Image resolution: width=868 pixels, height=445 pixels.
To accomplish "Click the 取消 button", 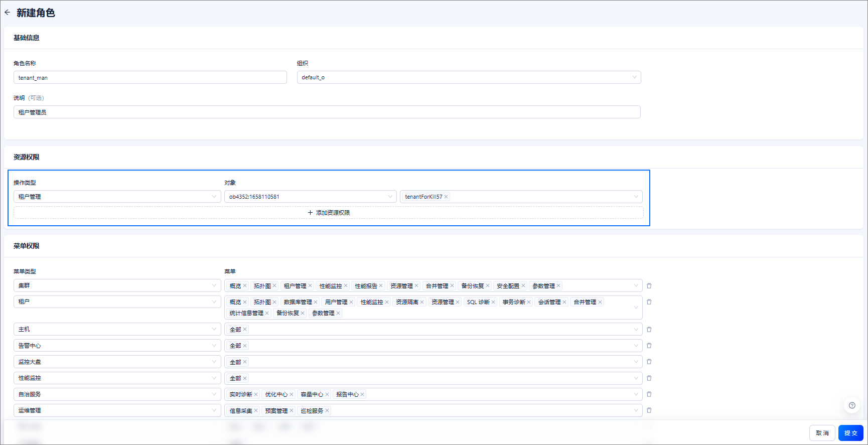I will [822, 433].
